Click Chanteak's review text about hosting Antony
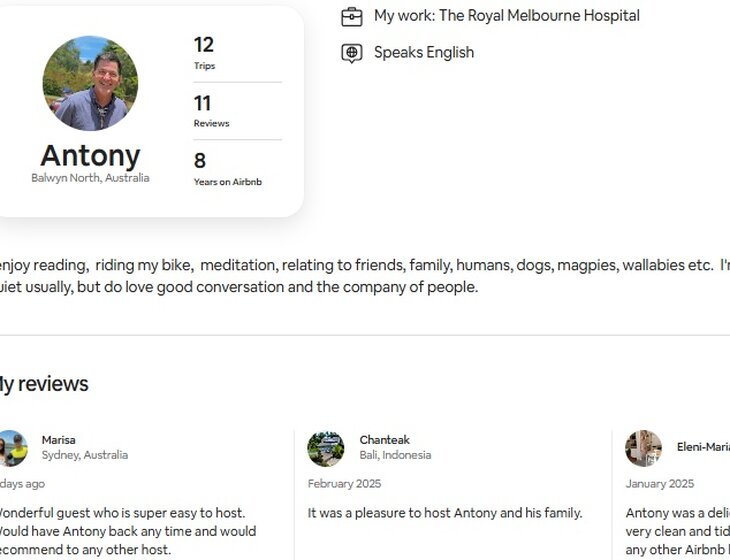Image resolution: width=730 pixels, height=560 pixels. point(445,513)
